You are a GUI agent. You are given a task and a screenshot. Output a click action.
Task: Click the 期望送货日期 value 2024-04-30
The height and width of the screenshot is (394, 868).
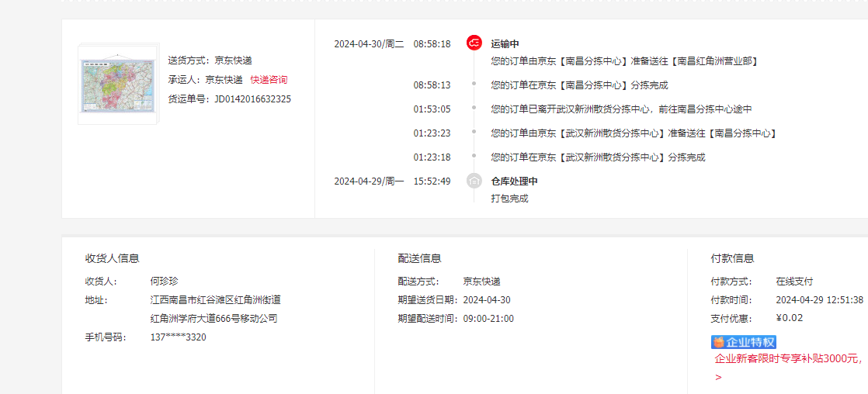tap(487, 300)
